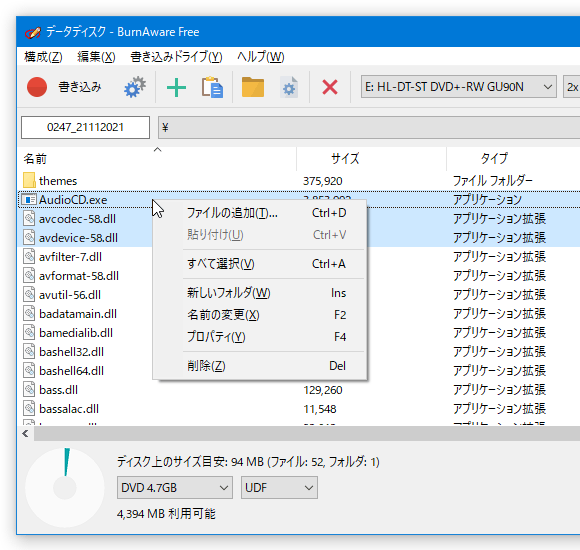Click the BurnAware app icon in title bar

tap(33, 33)
